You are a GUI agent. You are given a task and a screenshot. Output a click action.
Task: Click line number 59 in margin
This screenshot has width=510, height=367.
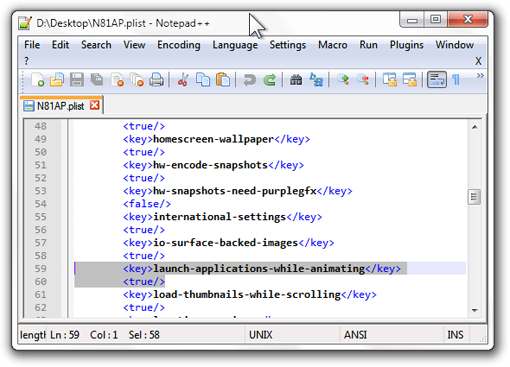[41, 269]
